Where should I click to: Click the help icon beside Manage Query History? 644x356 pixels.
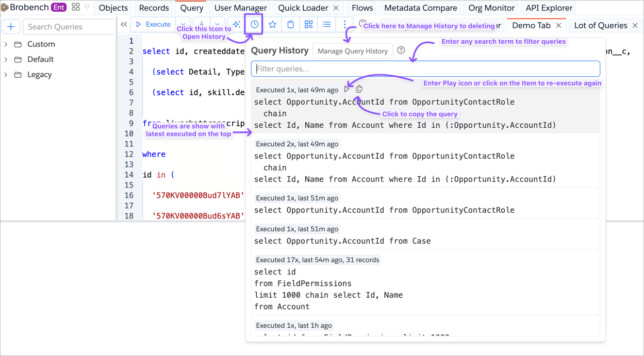(401, 50)
